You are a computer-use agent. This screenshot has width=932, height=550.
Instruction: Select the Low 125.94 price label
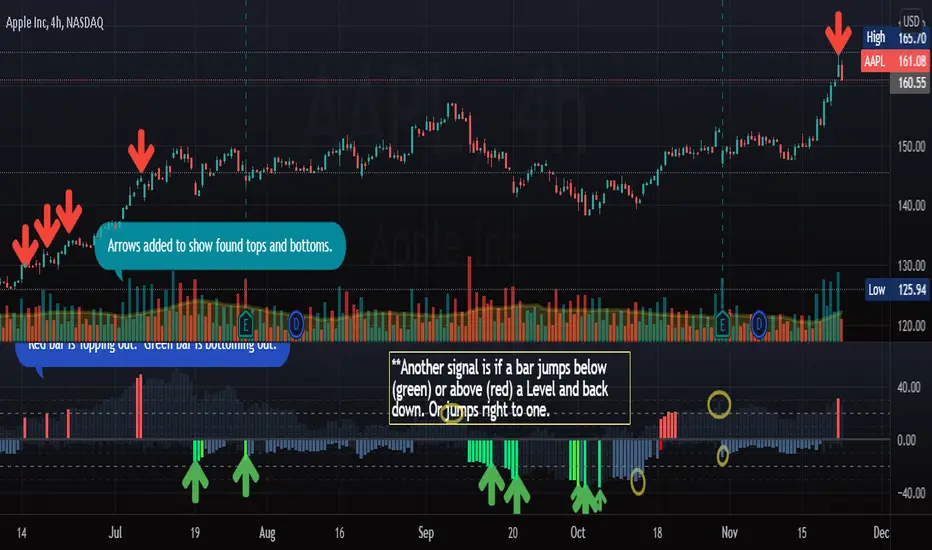[898, 290]
